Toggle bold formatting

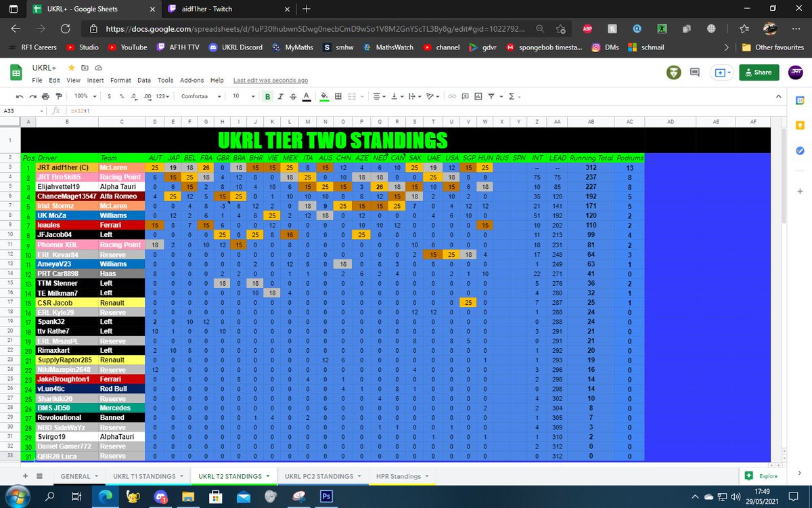coord(268,96)
